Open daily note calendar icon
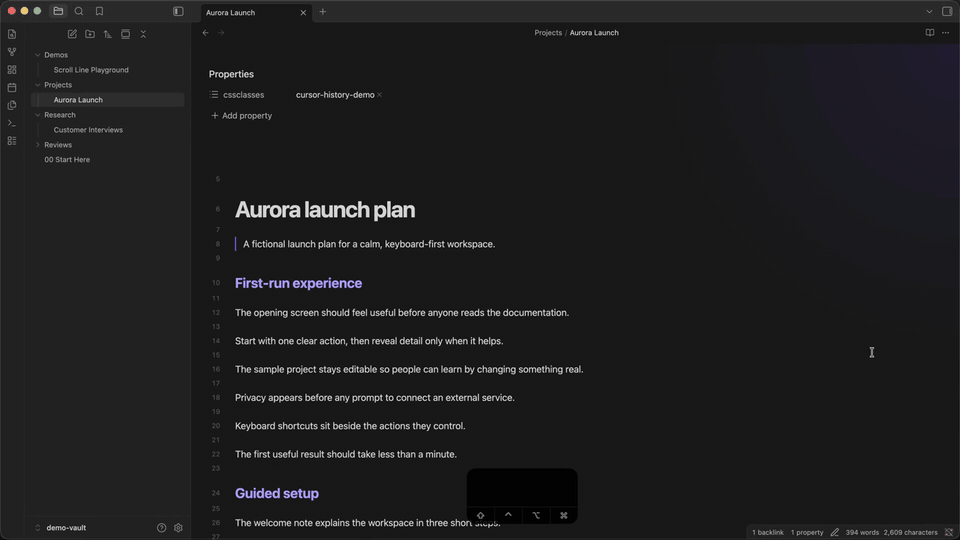The width and height of the screenshot is (960, 540). 12,88
